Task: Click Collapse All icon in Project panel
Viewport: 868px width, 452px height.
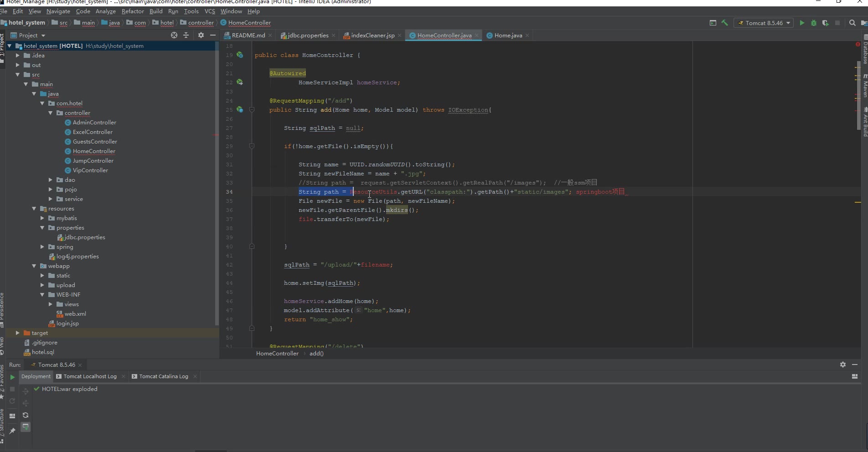Action: coord(186,35)
